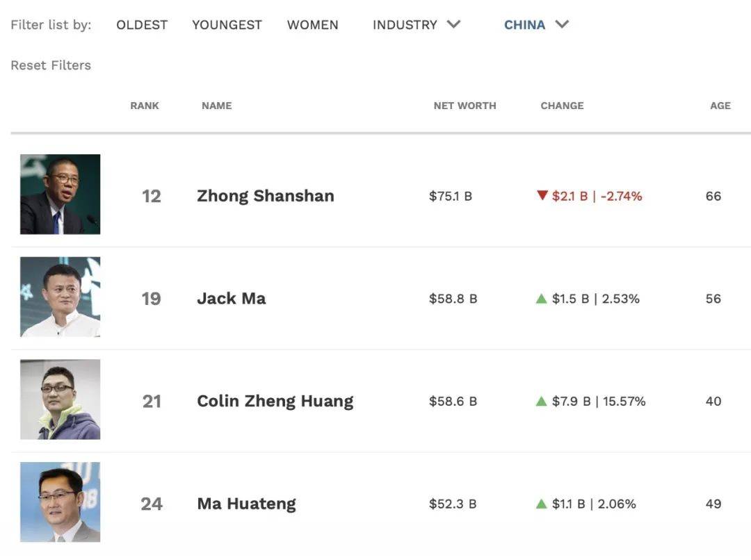Open the Jack Ma name link
This screenshot has width=751, height=560.
pyautogui.click(x=231, y=299)
